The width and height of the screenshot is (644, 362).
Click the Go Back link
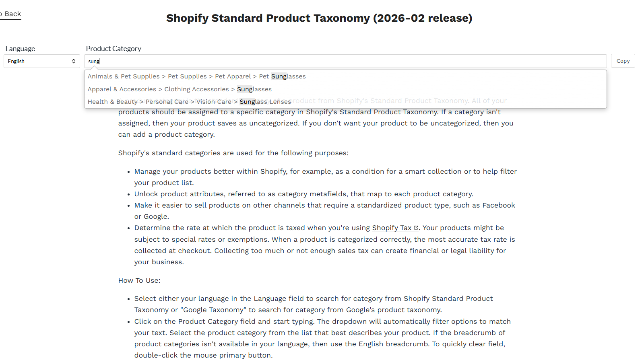(10, 14)
